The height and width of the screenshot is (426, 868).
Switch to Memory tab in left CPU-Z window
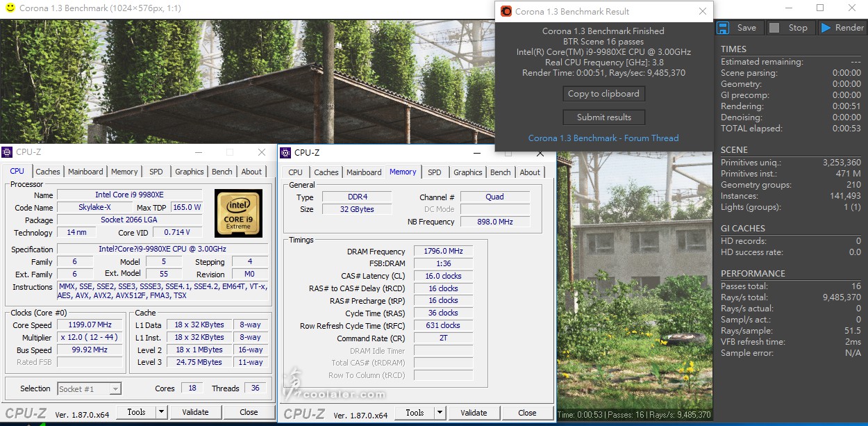(x=124, y=172)
